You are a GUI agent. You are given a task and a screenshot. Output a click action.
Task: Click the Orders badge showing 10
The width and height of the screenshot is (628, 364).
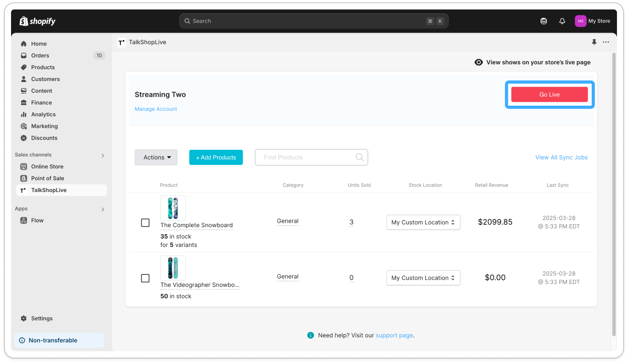click(x=99, y=56)
